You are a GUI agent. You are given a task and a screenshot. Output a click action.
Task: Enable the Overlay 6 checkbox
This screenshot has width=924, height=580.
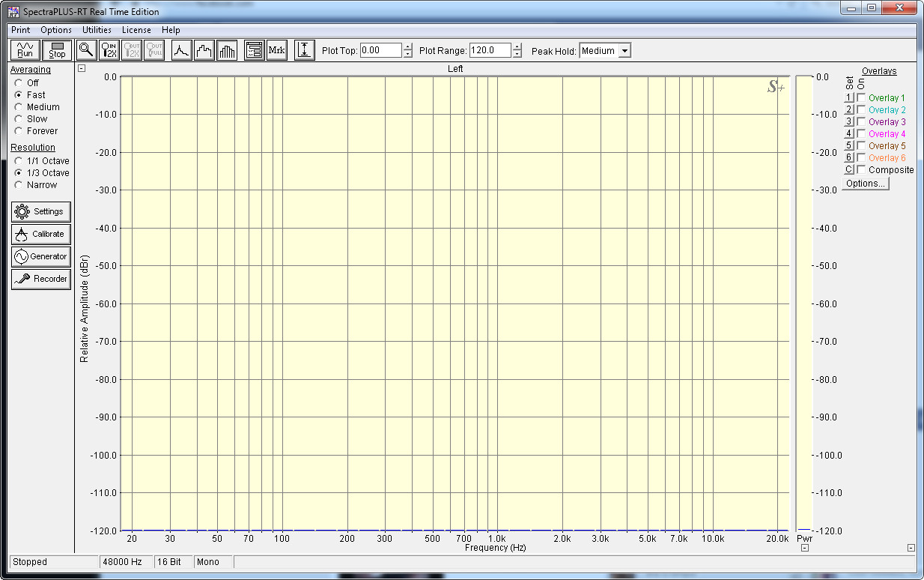coord(861,157)
